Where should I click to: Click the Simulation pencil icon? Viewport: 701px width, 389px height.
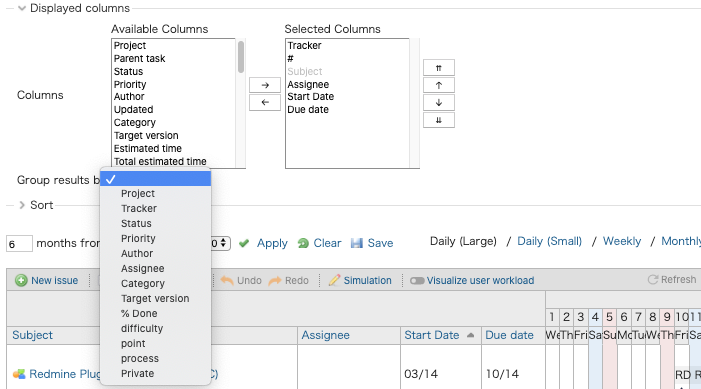tap(334, 280)
